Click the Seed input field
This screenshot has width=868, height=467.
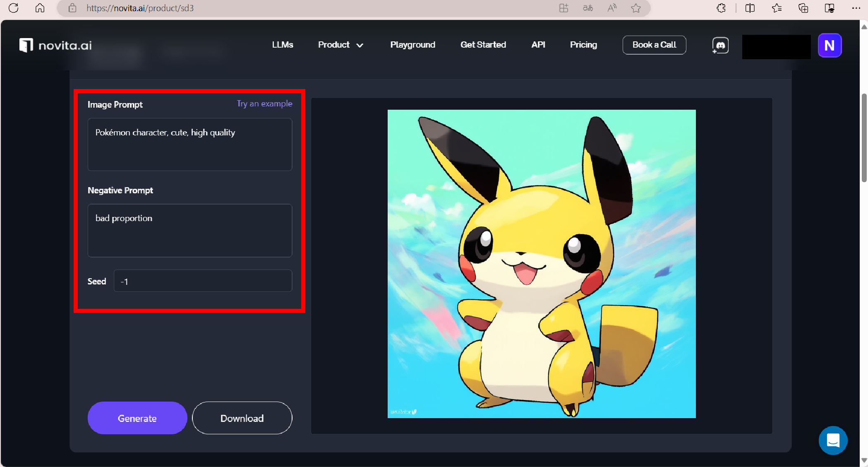click(203, 281)
